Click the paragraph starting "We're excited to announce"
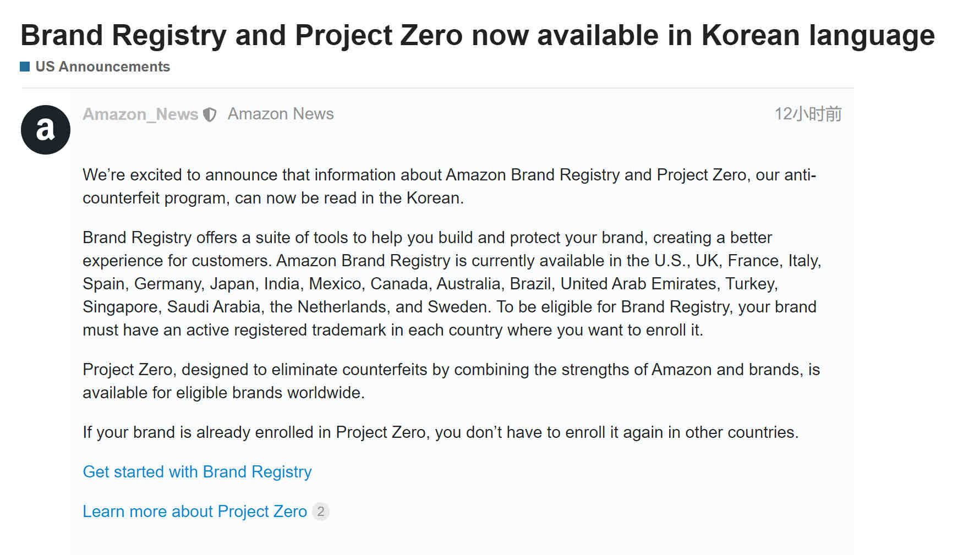Image resolution: width=980 pixels, height=555 pixels. point(449,186)
